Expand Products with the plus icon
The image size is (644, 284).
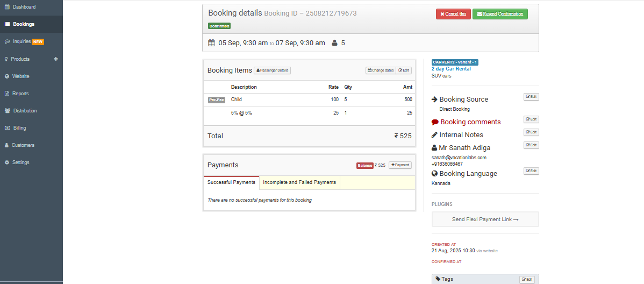click(55, 59)
